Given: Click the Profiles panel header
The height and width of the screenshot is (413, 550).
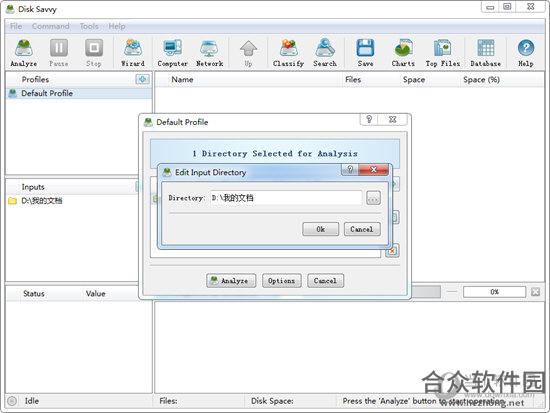Looking at the screenshot, I should coord(35,80).
